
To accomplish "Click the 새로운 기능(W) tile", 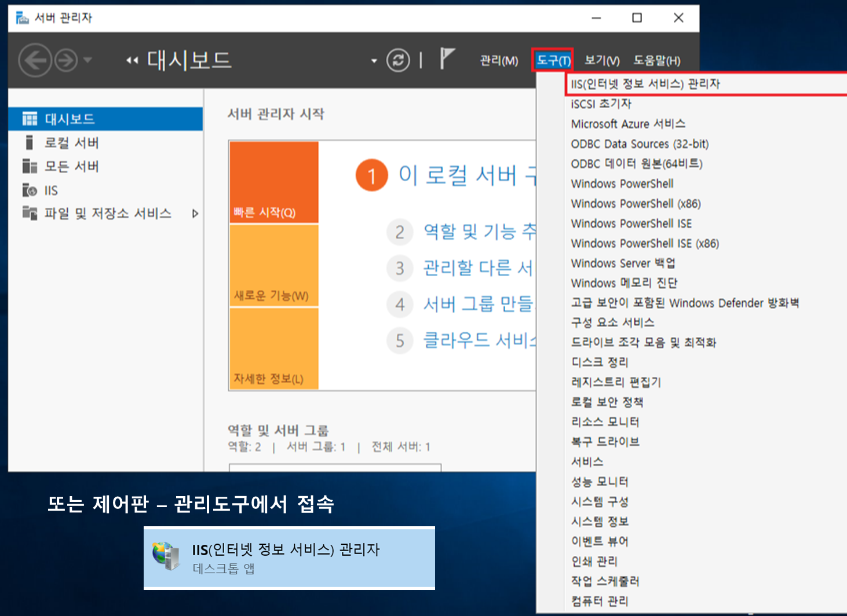I will click(x=274, y=266).
